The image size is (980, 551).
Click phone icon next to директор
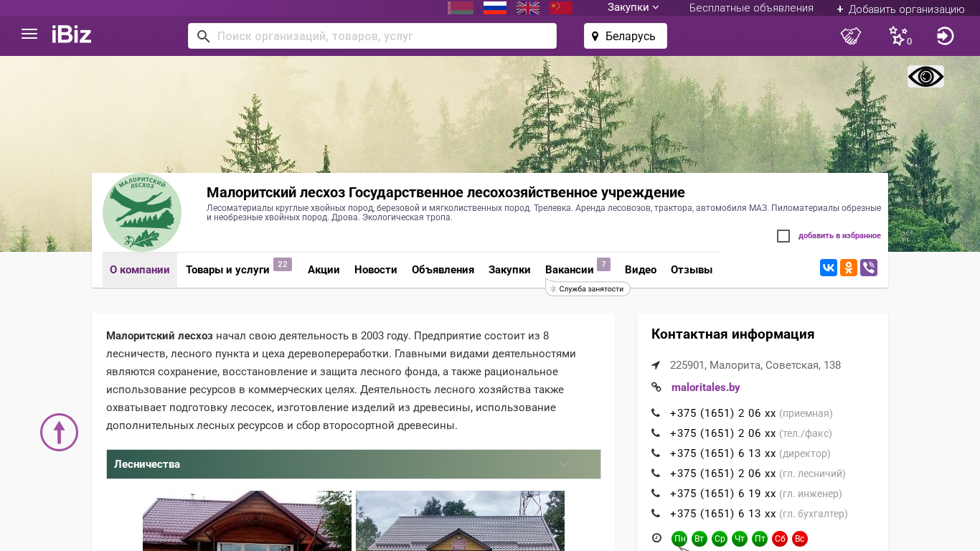click(656, 453)
